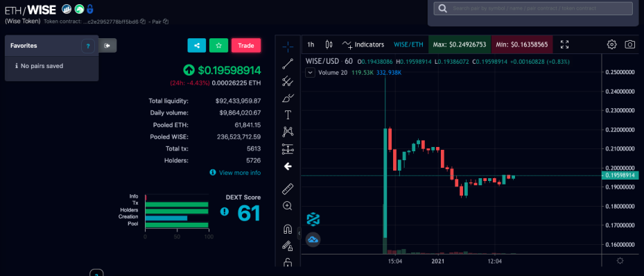Add WISE pair to favorites star
Screen dimensions: 644x276
tap(219, 46)
